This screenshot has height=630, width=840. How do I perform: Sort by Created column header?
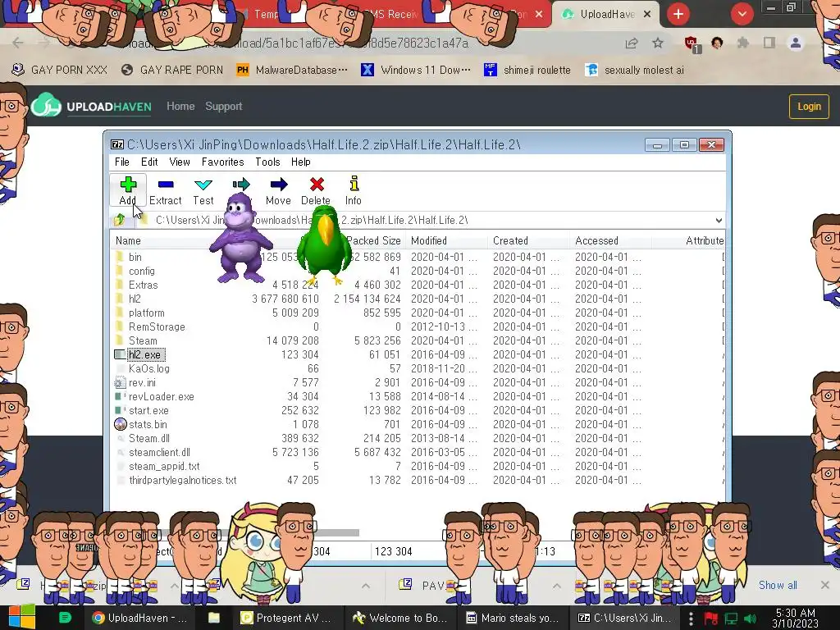pyautogui.click(x=510, y=240)
